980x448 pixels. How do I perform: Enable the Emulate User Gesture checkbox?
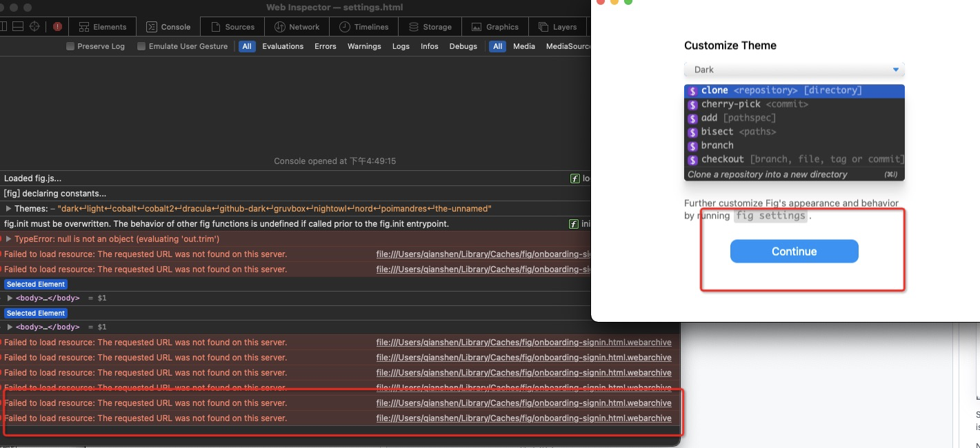tap(141, 46)
